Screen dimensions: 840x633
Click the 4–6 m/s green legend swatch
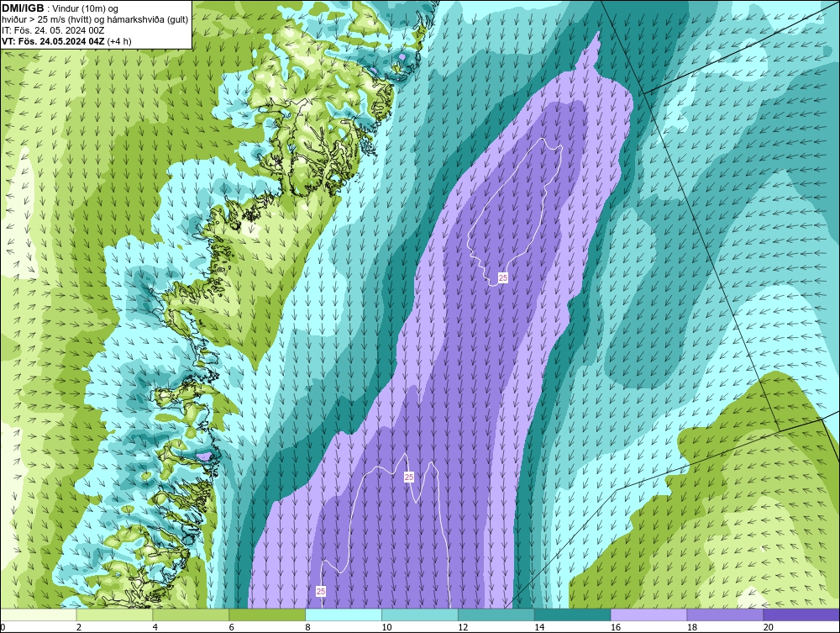(191, 615)
